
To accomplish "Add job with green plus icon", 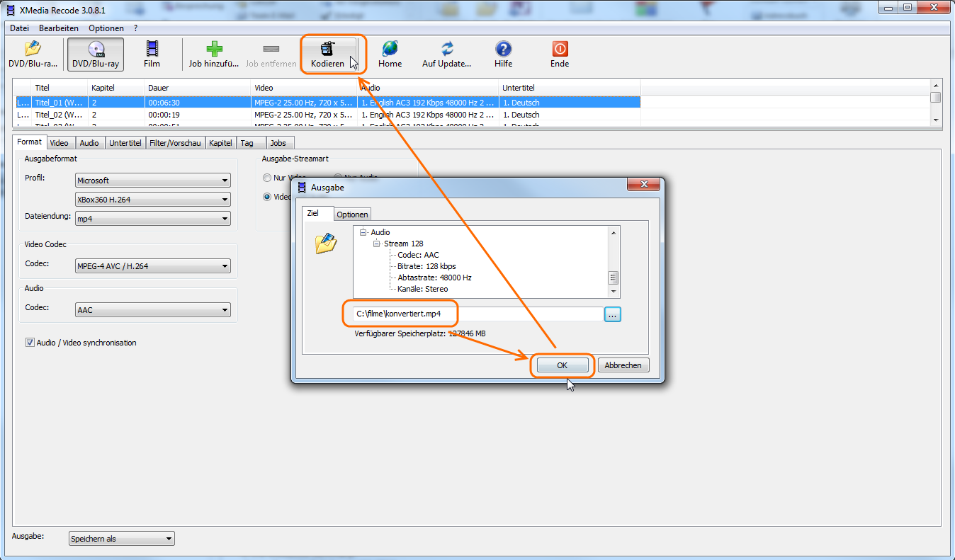I will pyautogui.click(x=214, y=54).
